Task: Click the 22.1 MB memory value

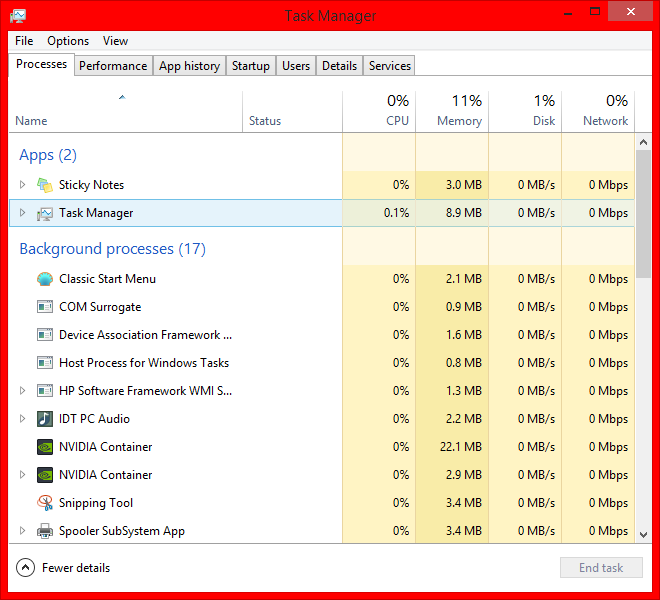Action: 461,447
